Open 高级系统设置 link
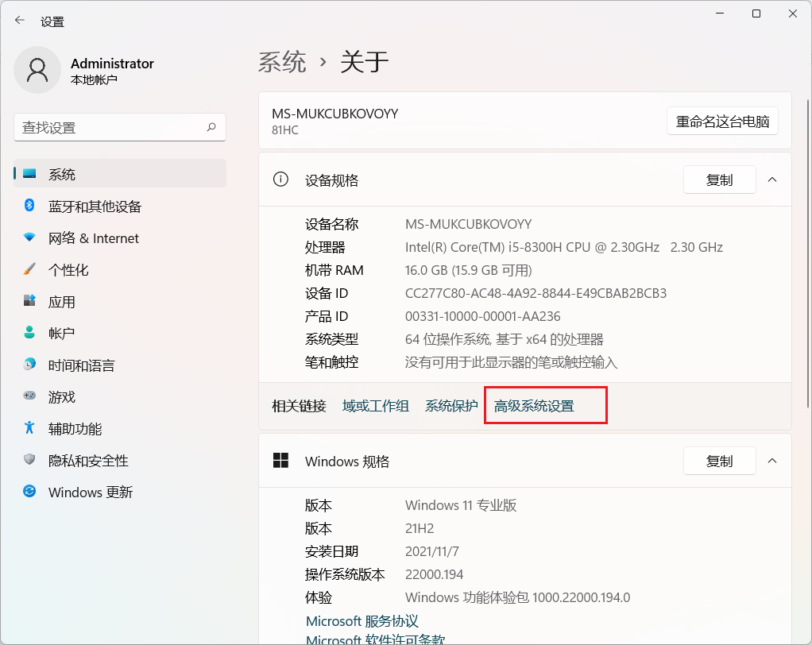812x645 pixels. 534,406
